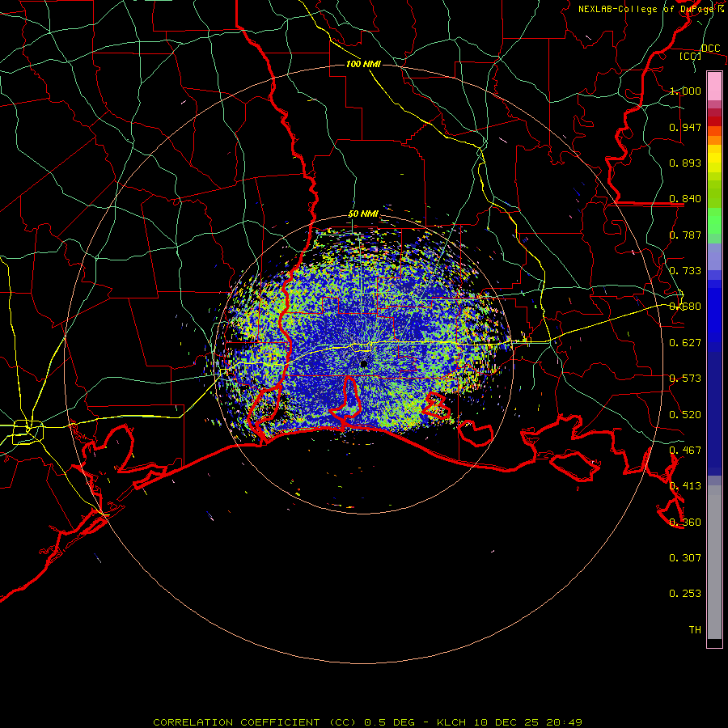Select the 0.680 legend value
The height and width of the screenshot is (728, 728).
point(685,307)
